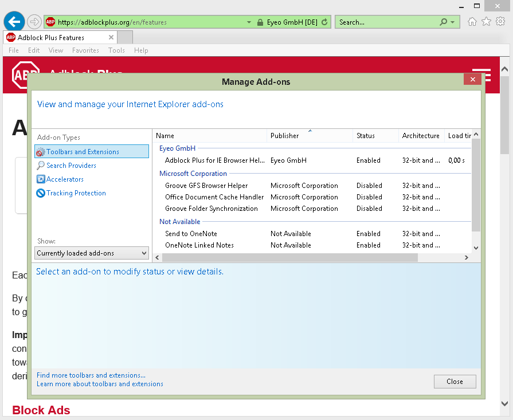This screenshot has height=420, width=513.
Task: Navigate back using the blue back arrow
Action: (13, 21)
